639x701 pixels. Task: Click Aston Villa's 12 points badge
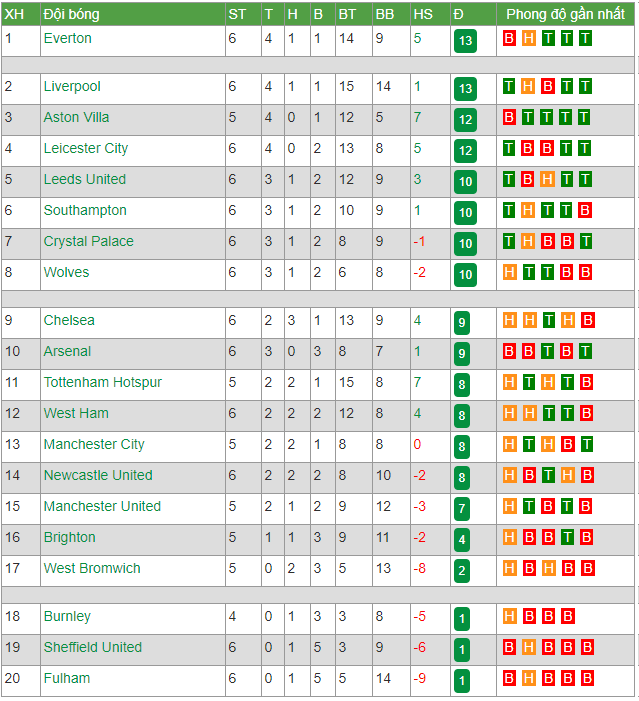465,119
